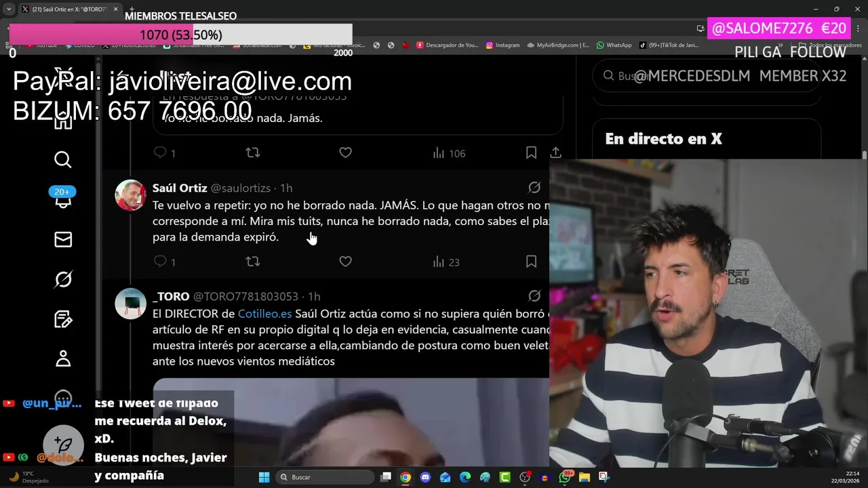
Task: Reply to the 'Jamás.' tweet with 106 views
Action: (161, 152)
